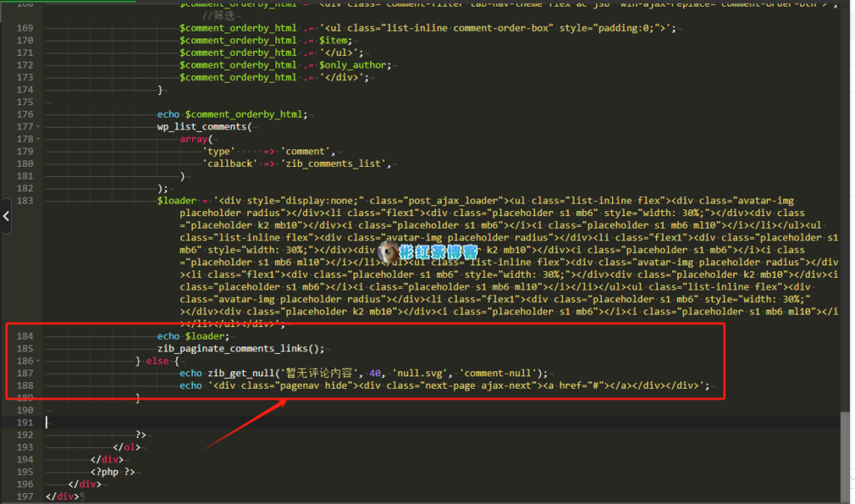Collapse the fold arrow at line 178
The height and width of the screenshot is (504, 855).
click(39, 139)
